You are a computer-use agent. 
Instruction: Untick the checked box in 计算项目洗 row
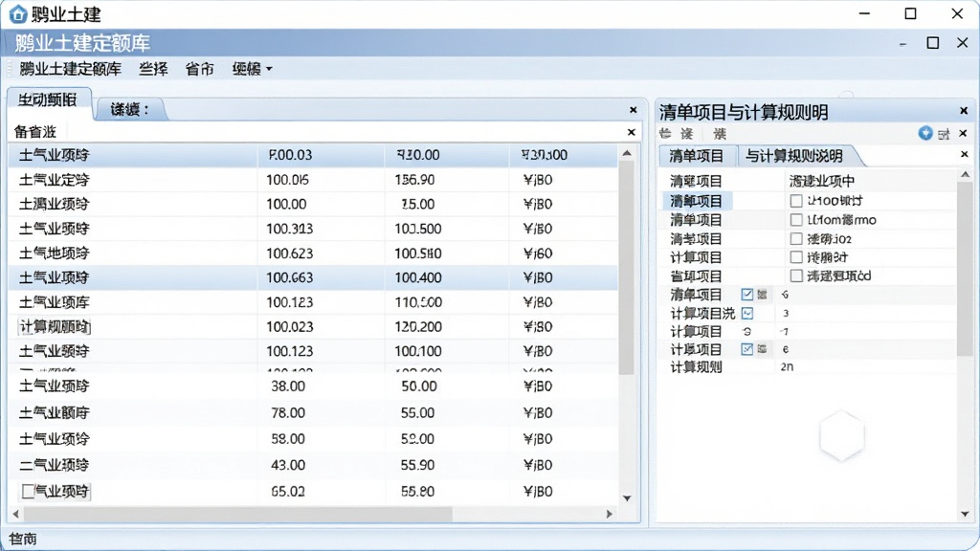(747, 313)
